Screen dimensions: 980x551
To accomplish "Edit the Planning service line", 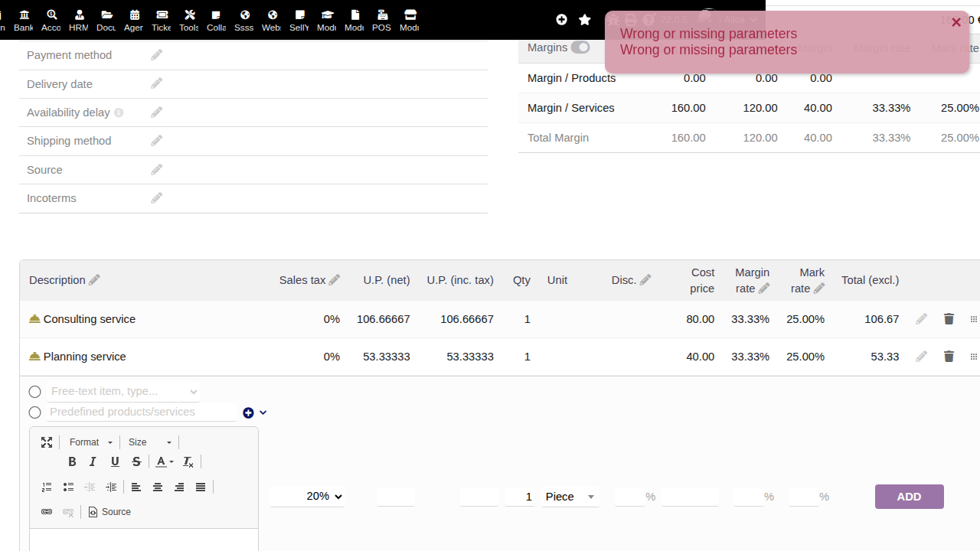I will pos(921,357).
